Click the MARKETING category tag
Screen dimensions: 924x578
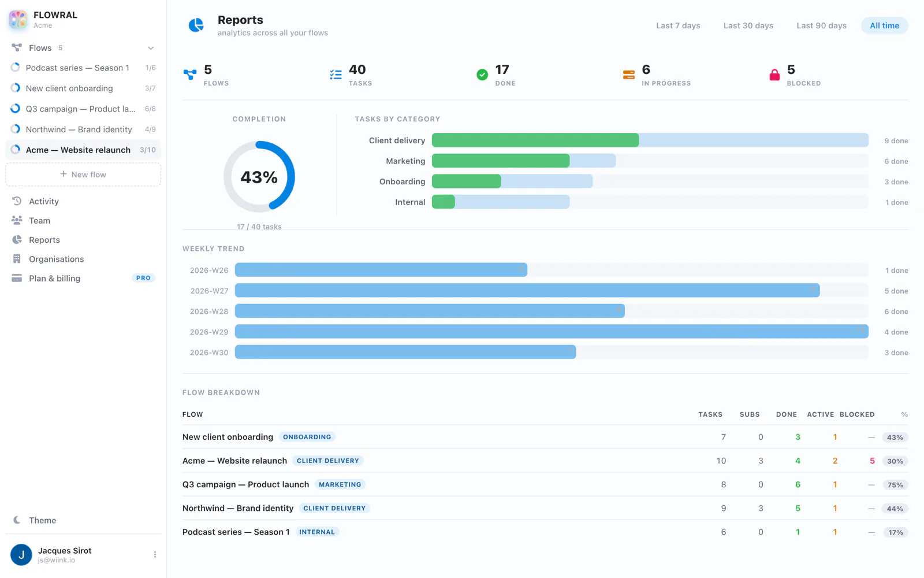[x=340, y=484]
